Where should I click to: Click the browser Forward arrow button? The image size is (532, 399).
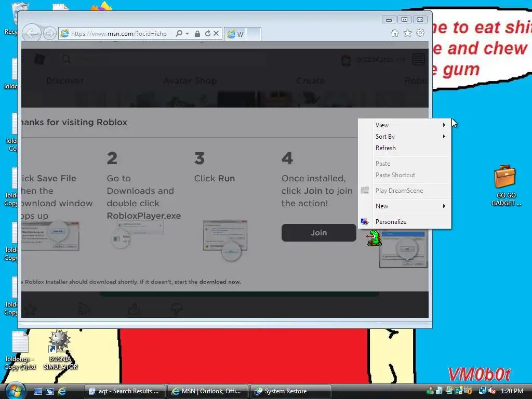click(49, 33)
